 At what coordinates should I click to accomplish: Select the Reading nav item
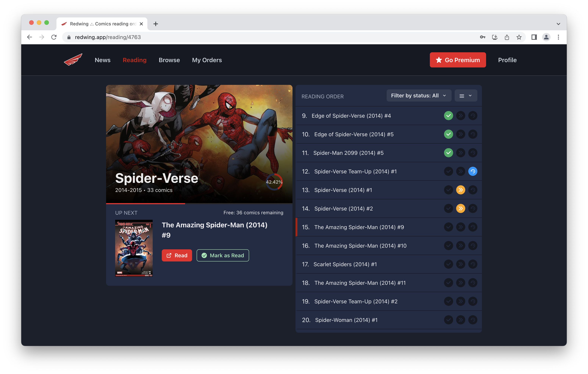coord(134,60)
